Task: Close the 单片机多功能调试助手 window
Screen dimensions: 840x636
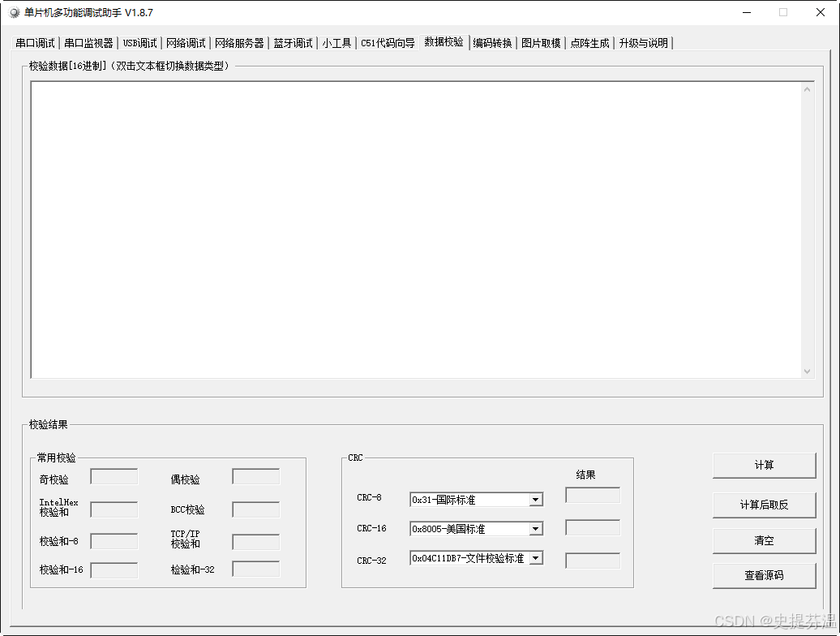Action: pyautogui.click(x=821, y=12)
